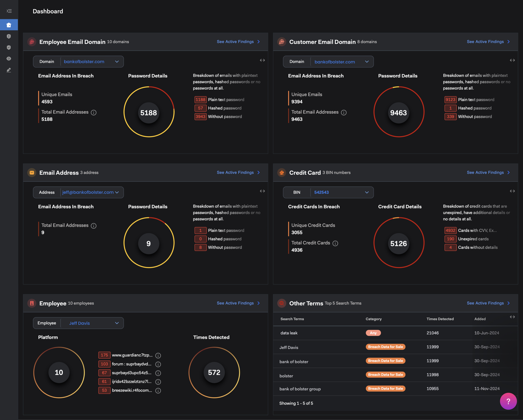
Task: Open the home dashboard sidebar icon
Action: 9,25
